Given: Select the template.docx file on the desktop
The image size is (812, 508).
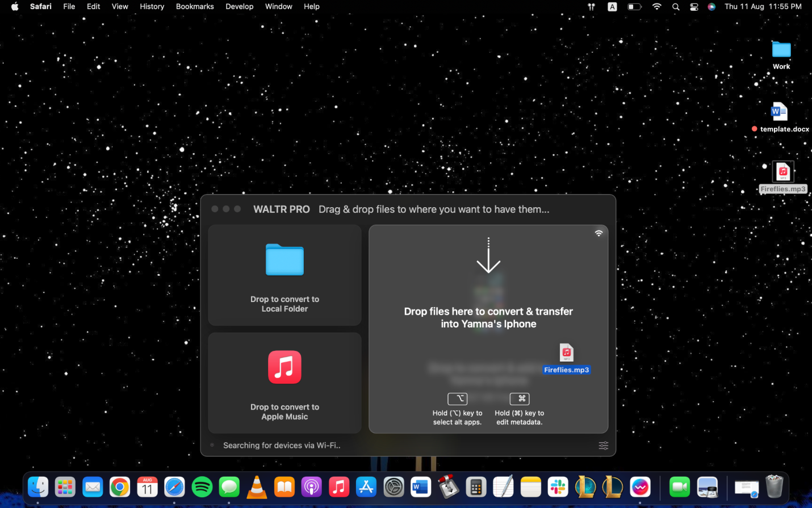Looking at the screenshot, I should coord(780,116).
